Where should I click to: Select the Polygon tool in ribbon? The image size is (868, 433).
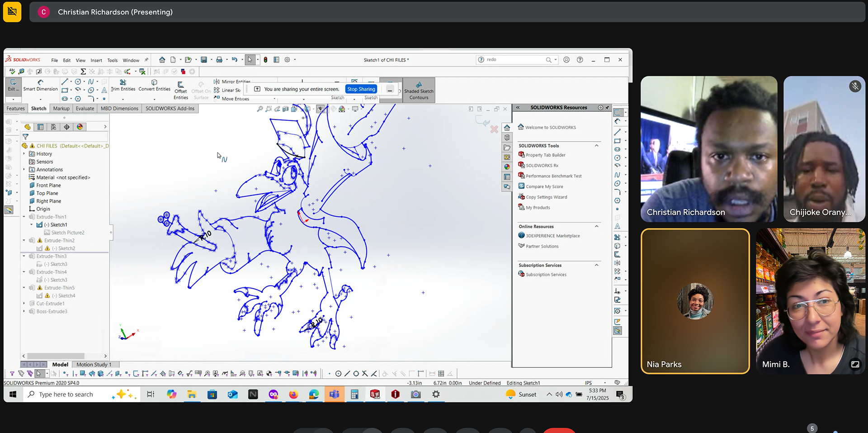click(78, 99)
